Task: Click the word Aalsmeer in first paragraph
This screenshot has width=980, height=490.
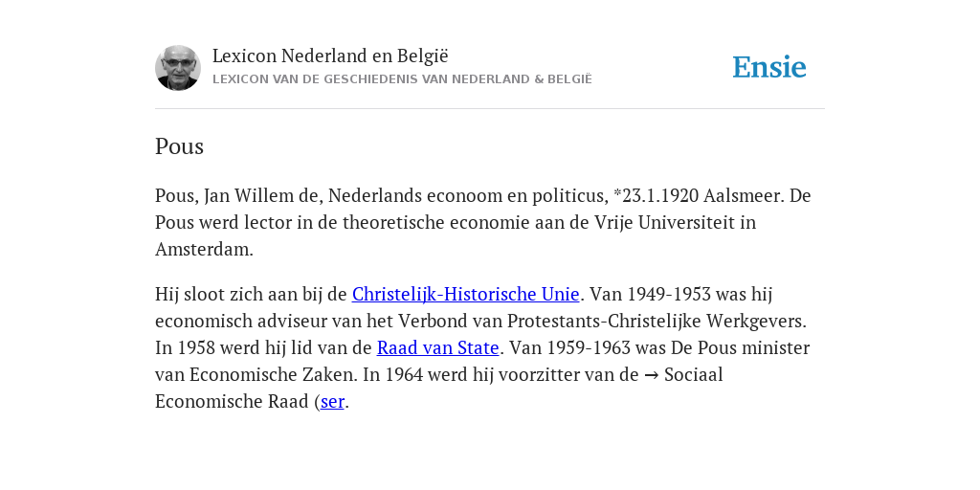Action: click(743, 195)
